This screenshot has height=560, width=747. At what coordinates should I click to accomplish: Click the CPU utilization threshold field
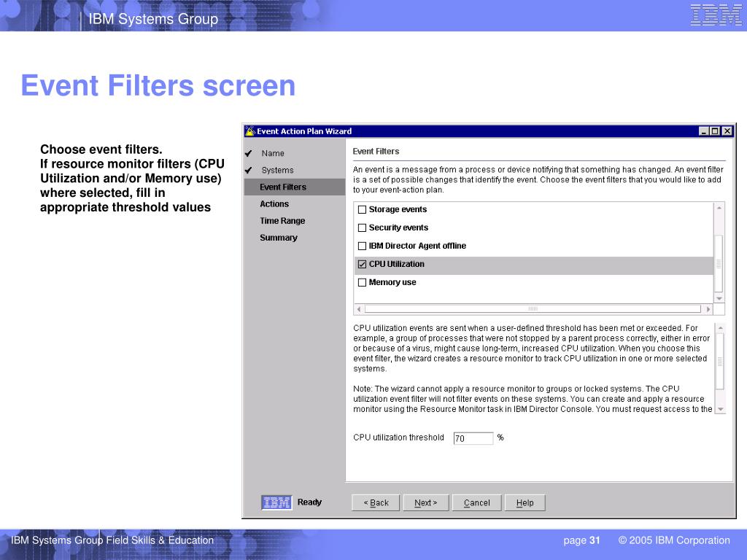473,438
